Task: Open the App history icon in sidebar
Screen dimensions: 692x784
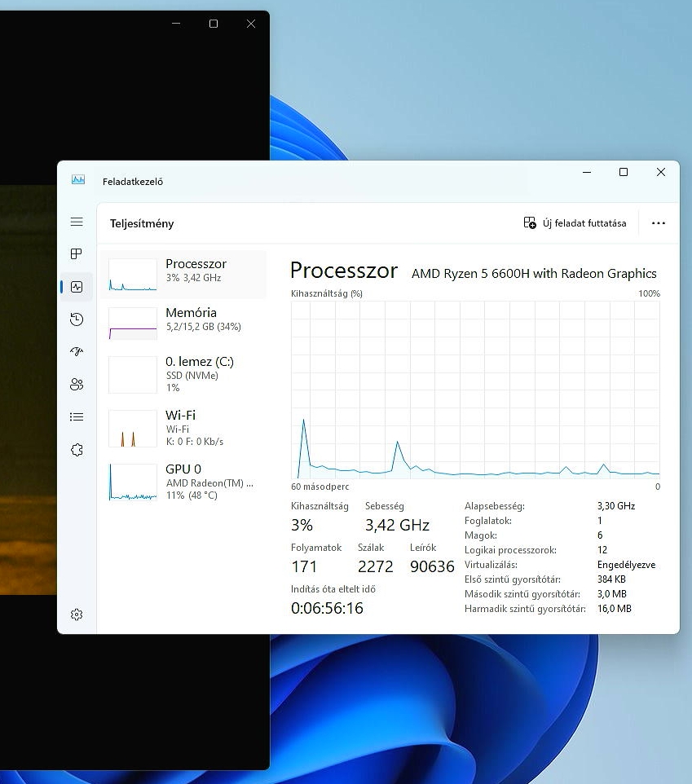Action: pos(77,319)
